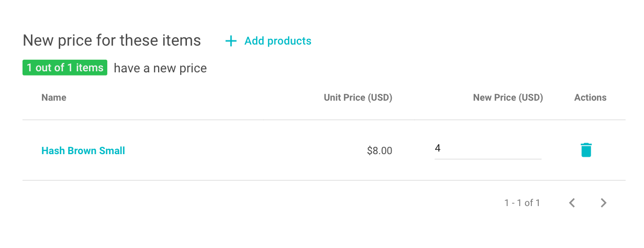The height and width of the screenshot is (248, 644).
Task: Click the 'New price for these items' heading
Action: click(112, 40)
